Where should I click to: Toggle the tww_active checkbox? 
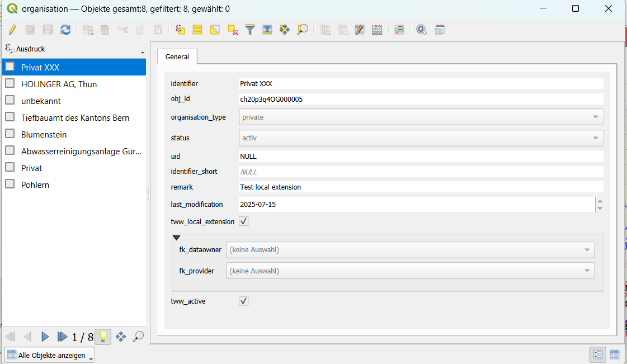coord(243,301)
